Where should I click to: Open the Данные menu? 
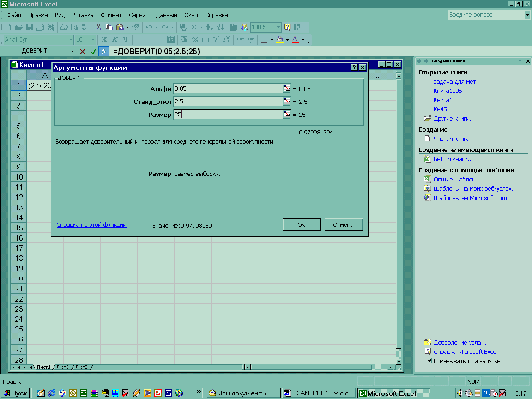click(x=166, y=15)
